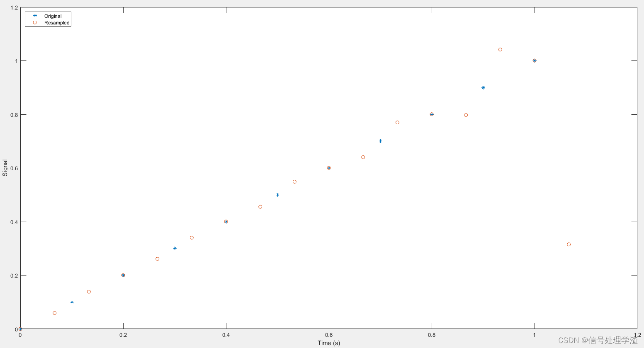The image size is (644, 348).
Task: Click the x-axis tick label 1
Action: coord(535,335)
